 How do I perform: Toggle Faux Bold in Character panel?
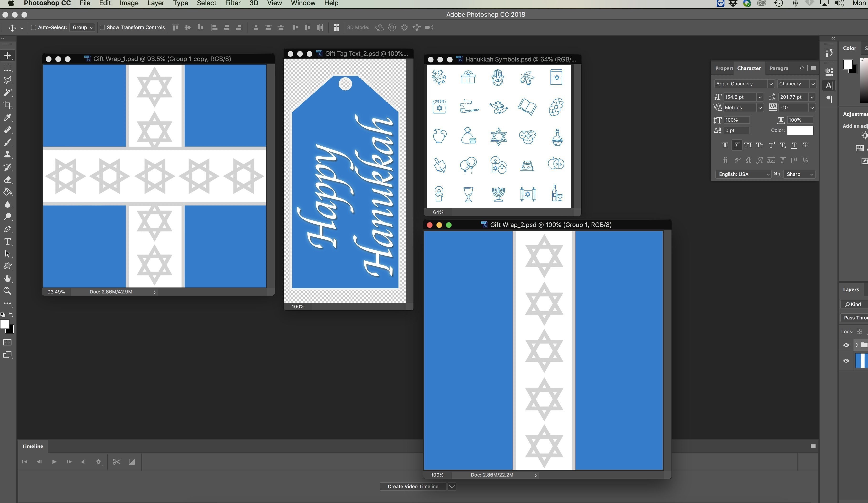pyautogui.click(x=725, y=145)
